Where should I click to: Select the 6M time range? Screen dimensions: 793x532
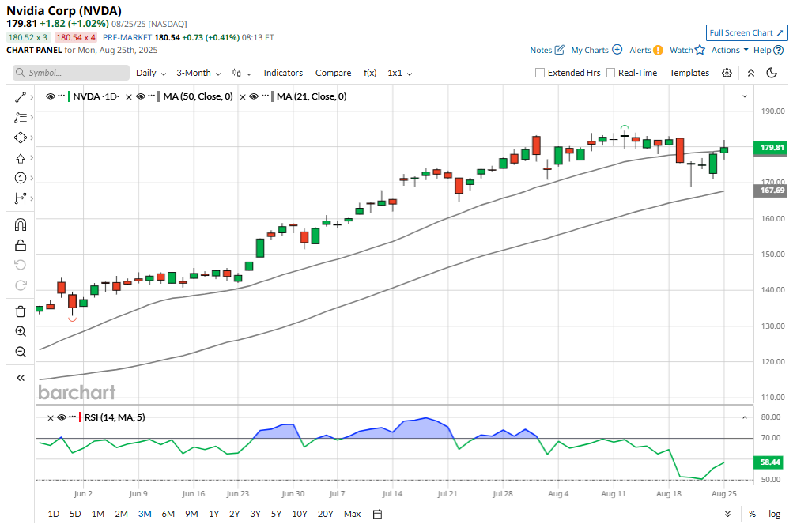pyautogui.click(x=168, y=514)
